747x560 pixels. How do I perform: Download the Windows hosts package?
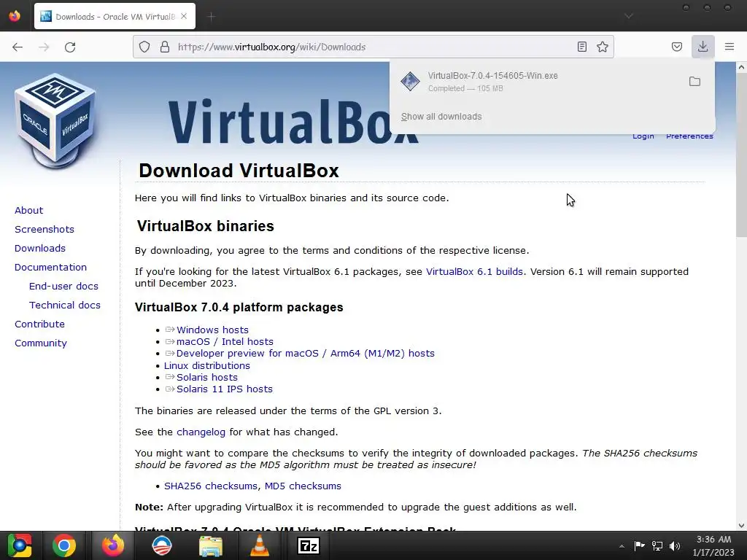212,330
